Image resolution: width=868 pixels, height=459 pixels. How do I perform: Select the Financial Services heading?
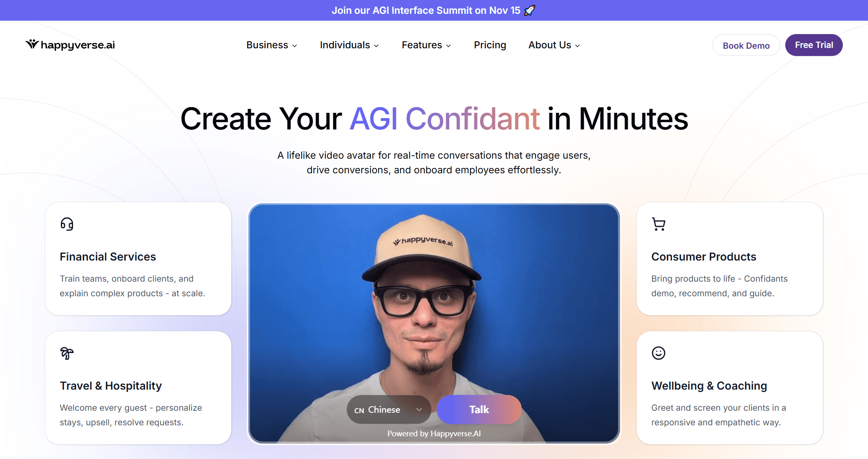(108, 257)
